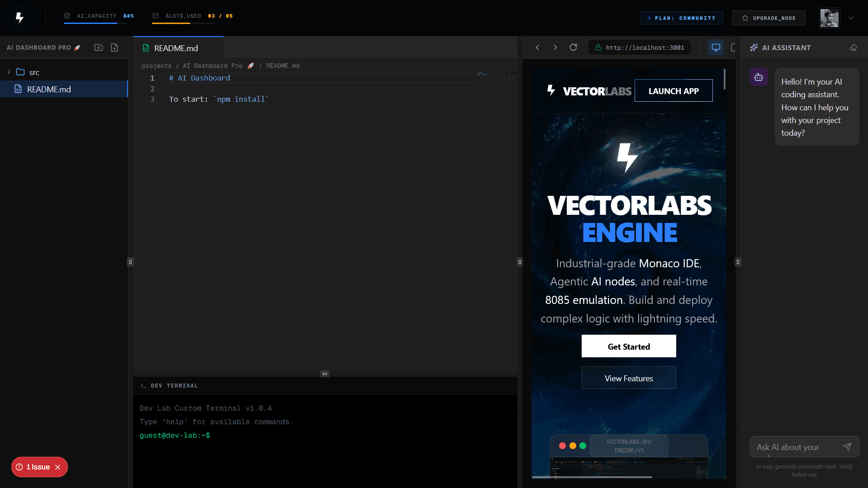Viewport: 868px width, 488px height.
Task: Click the forward navigation arrow in the preview
Action: coord(555,47)
